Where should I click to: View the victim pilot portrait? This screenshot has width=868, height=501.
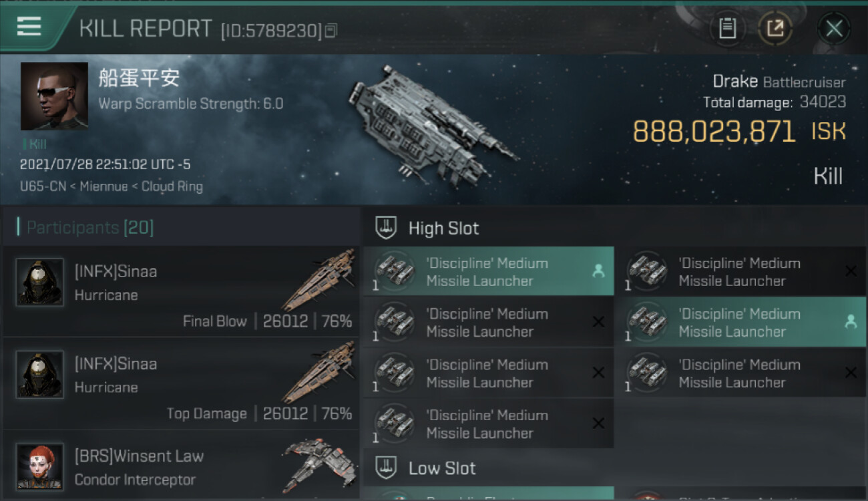[x=54, y=96]
